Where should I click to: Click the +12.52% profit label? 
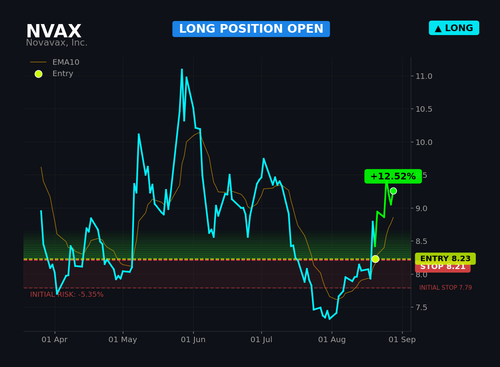click(393, 176)
